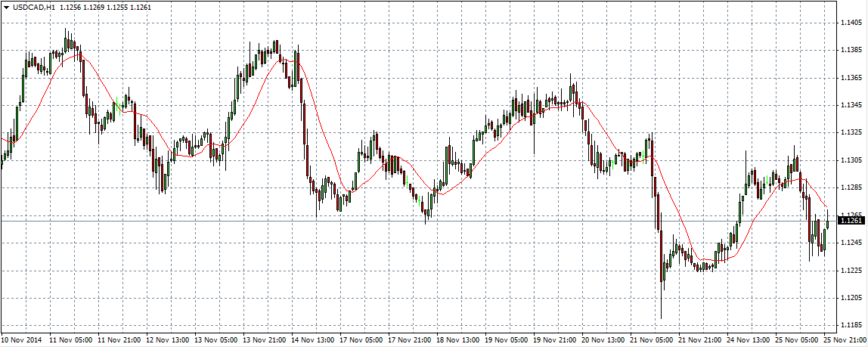Select the 20 Nov 13:00 time label
The image size is (868, 347).
coord(604,340)
